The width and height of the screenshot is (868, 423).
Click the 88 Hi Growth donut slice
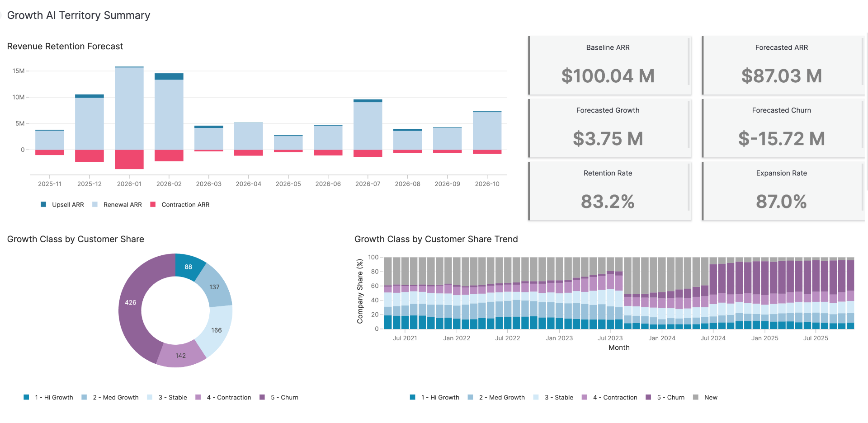click(188, 267)
